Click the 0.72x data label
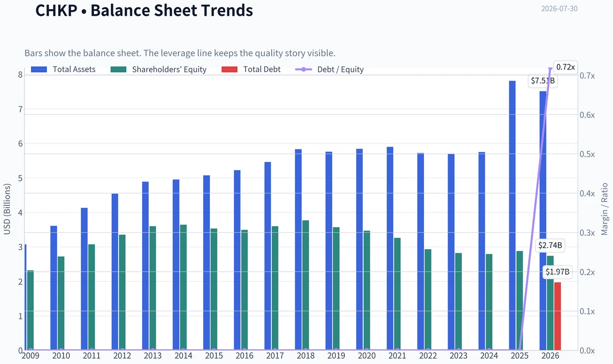 click(565, 67)
